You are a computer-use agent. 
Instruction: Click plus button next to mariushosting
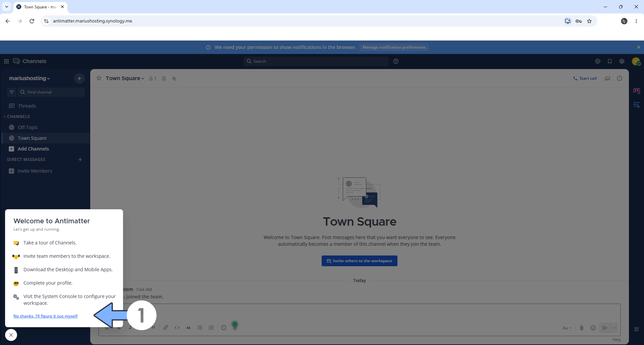[79, 78]
